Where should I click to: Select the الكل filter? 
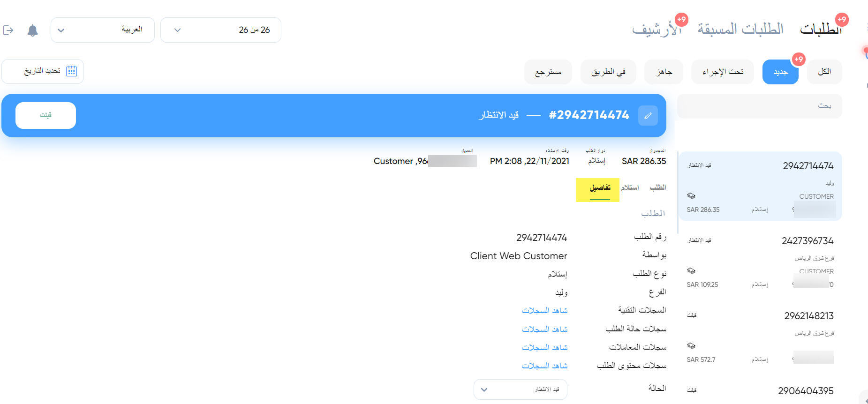tap(824, 72)
